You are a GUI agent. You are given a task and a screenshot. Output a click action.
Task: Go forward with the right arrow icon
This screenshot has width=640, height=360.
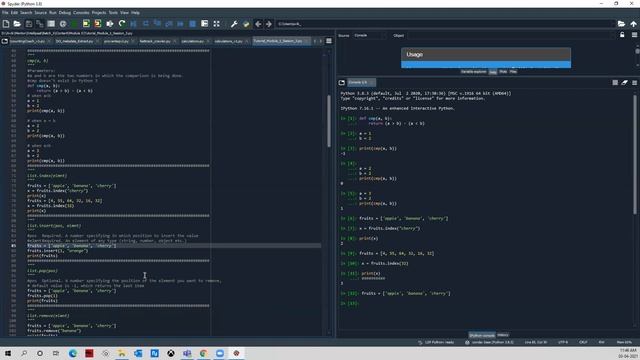tap(269, 24)
